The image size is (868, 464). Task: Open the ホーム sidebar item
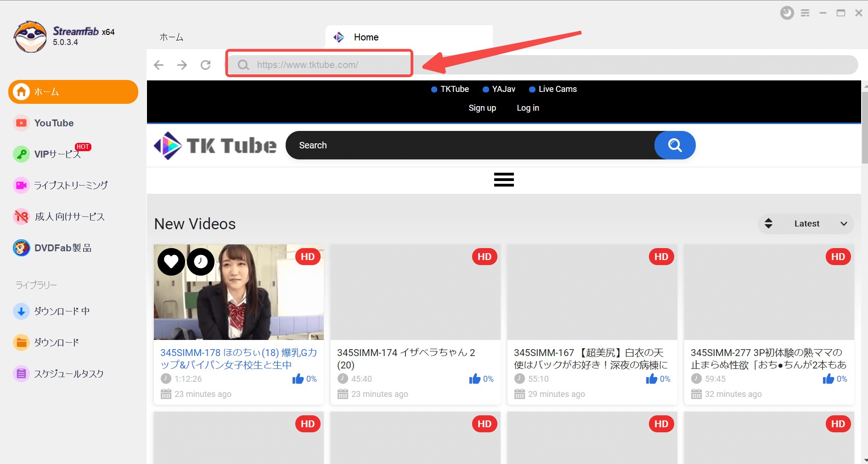click(x=73, y=92)
